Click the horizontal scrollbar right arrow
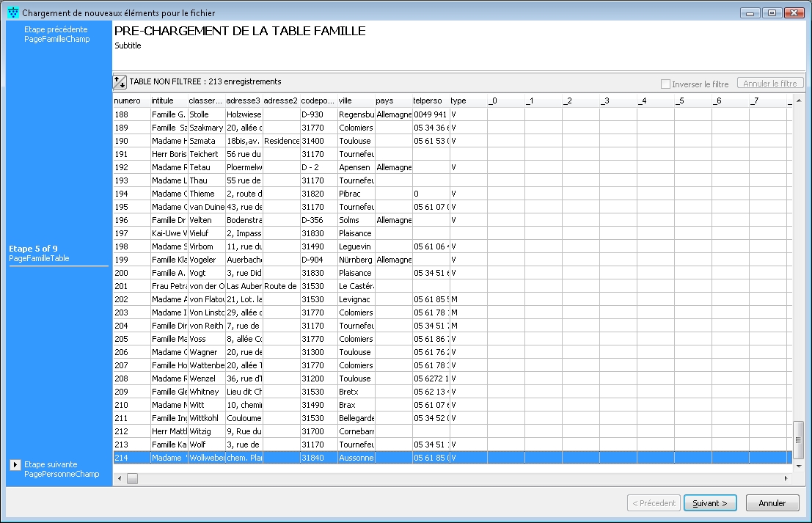The image size is (812, 523). tap(786, 479)
